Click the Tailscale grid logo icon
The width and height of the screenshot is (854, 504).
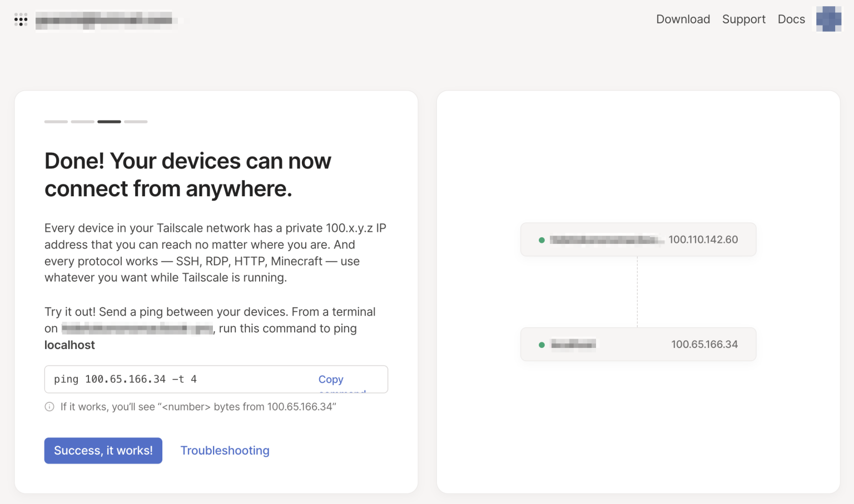coord(21,20)
